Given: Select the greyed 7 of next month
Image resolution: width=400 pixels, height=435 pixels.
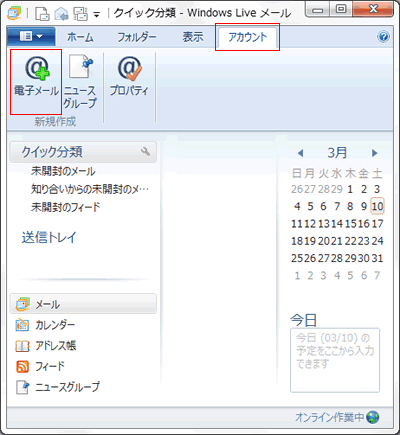Looking at the screenshot, I should (377, 276).
